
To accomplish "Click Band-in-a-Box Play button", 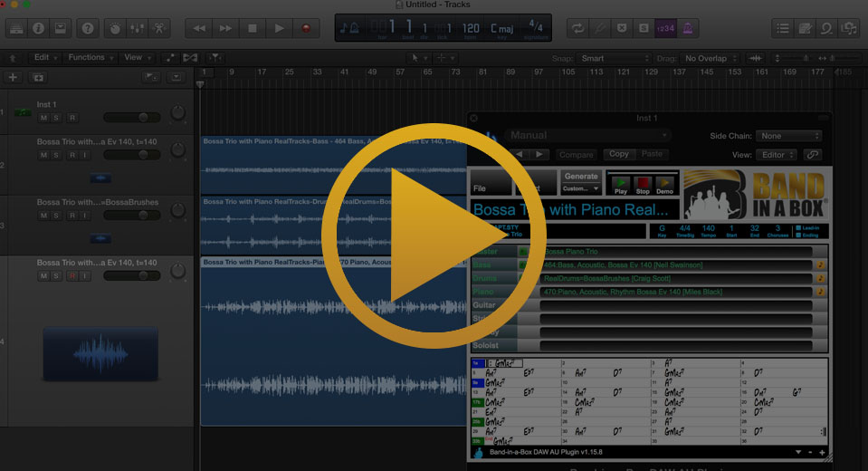I will (x=621, y=186).
